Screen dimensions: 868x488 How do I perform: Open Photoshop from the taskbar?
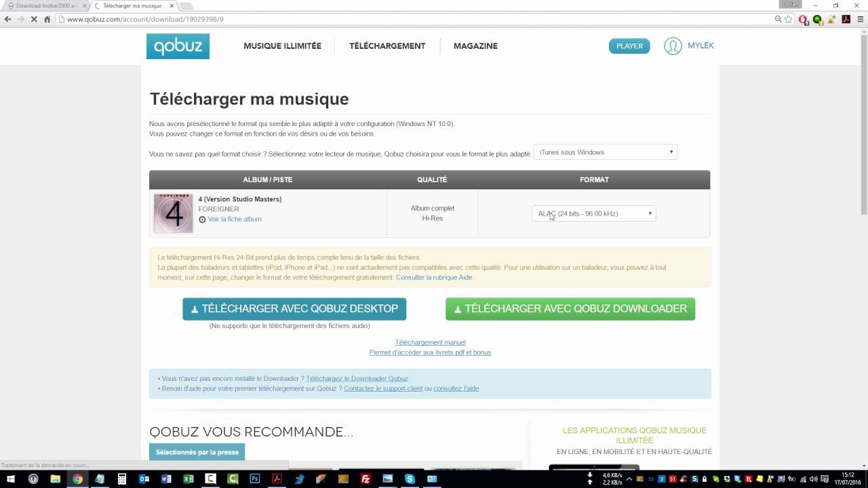tap(255, 479)
